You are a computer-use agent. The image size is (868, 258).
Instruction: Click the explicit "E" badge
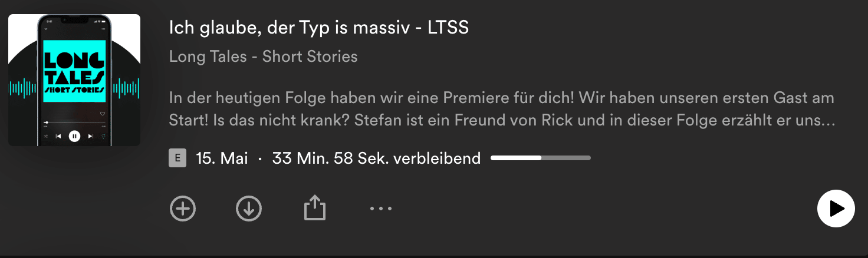click(x=177, y=158)
